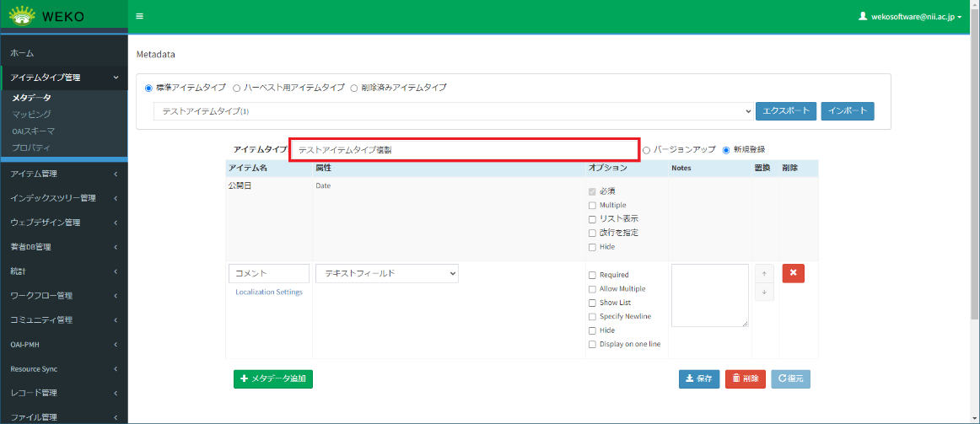Image resolution: width=980 pixels, height=424 pixels.
Task: Expand the アイテム管理 sidebar menu
Action: click(x=63, y=174)
